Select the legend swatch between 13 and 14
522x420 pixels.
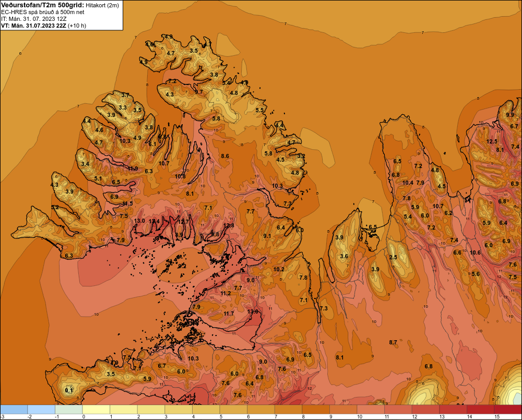pyautogui.click(x=453, y=410)
